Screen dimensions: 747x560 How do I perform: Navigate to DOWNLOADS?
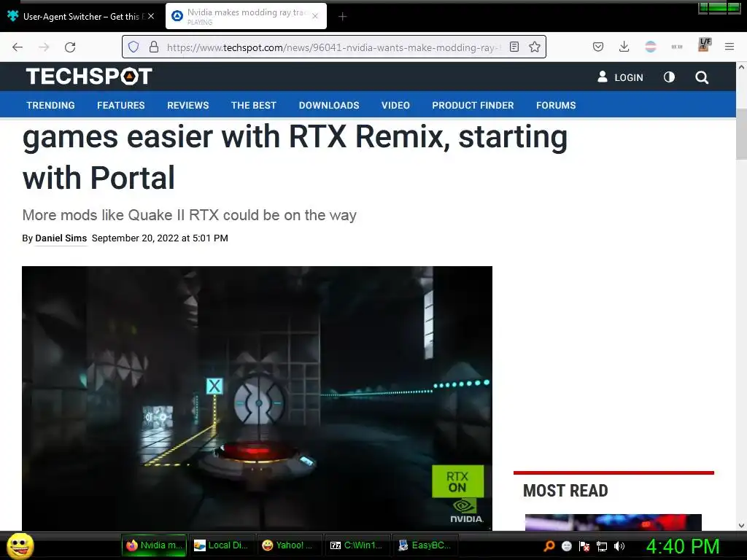click(x=329, y=105)
